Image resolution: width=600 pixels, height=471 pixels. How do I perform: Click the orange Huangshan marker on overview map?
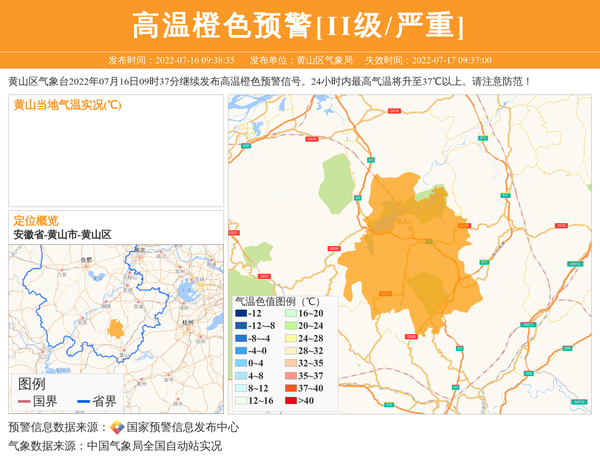116,328
